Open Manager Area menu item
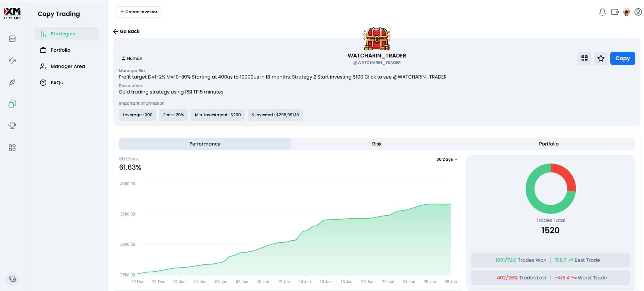 click(x=67, y=66)
